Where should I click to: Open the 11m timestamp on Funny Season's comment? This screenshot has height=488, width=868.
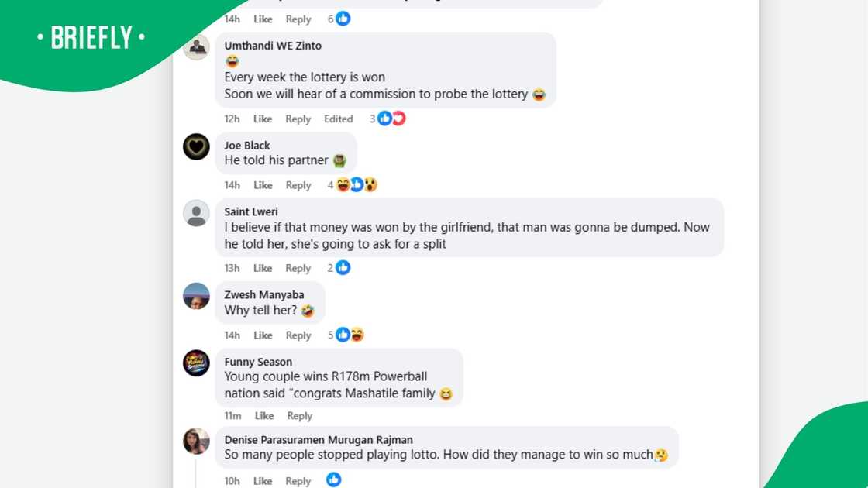(232, 416)
